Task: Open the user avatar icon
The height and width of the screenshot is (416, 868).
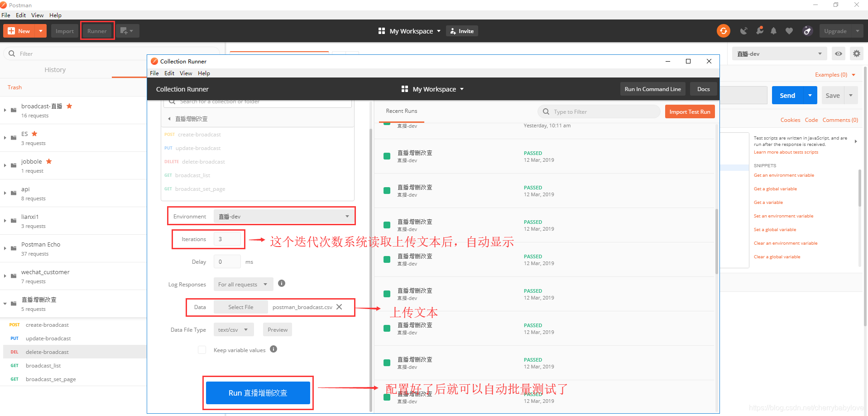Action: point(807,31)
